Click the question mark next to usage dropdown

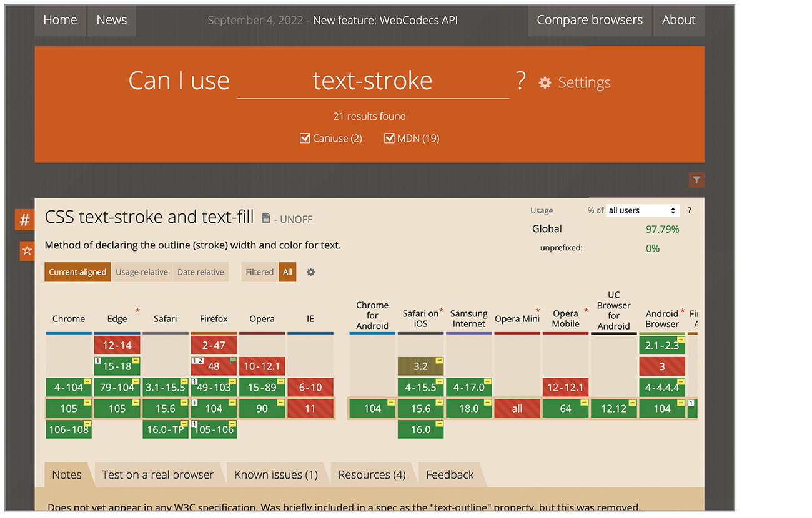tap(690, 210)
